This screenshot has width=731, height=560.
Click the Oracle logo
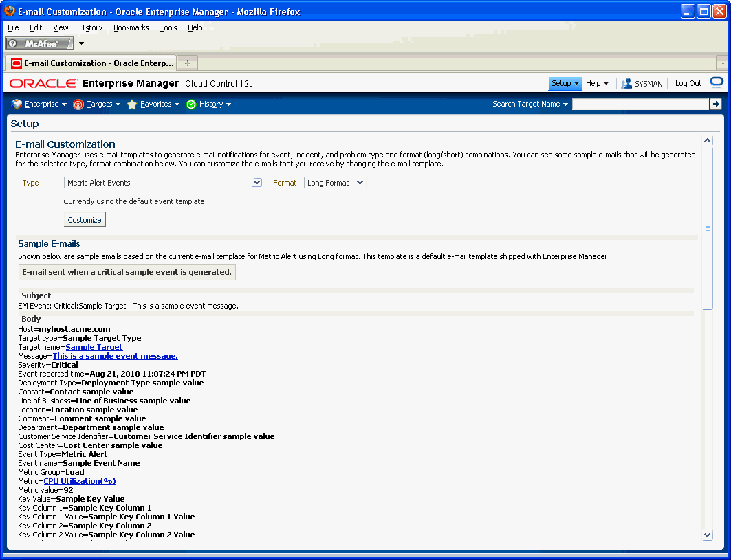click(43, 83)
